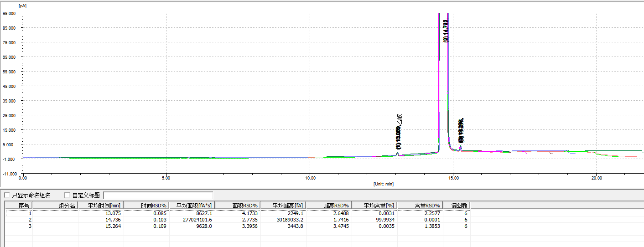Screen dimensions: 644x247
Task: Click peak 2 label on the main peak
Action: [446, 30]
